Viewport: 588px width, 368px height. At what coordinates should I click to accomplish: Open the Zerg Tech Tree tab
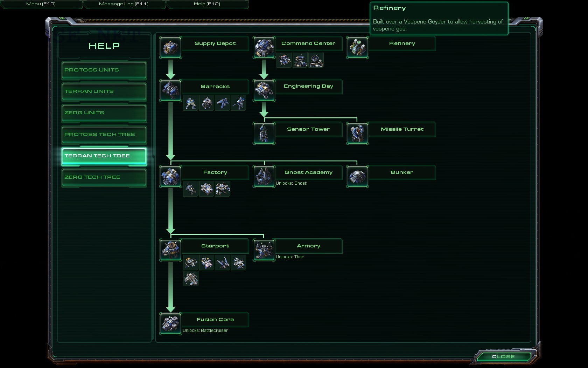(104, 177)
